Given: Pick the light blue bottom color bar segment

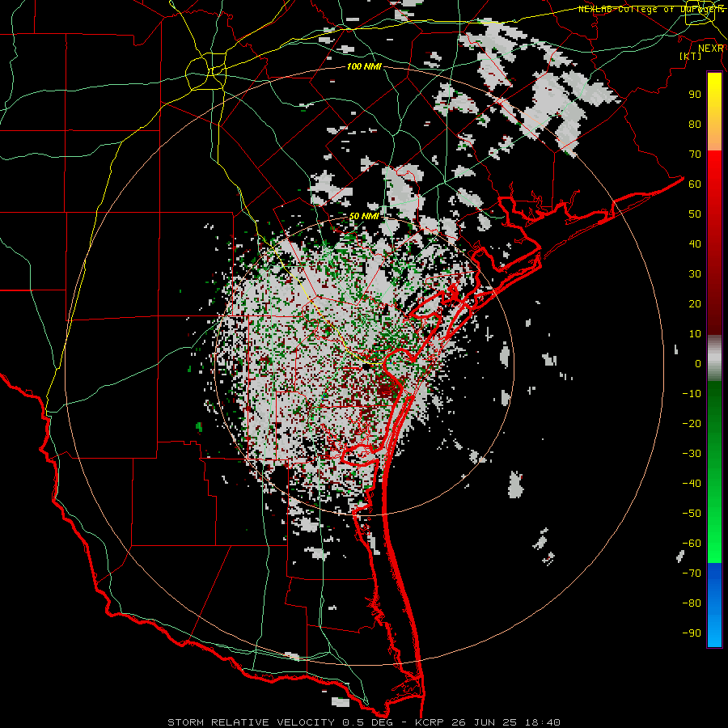Looking at the screenshot, I should click(714, 632).
